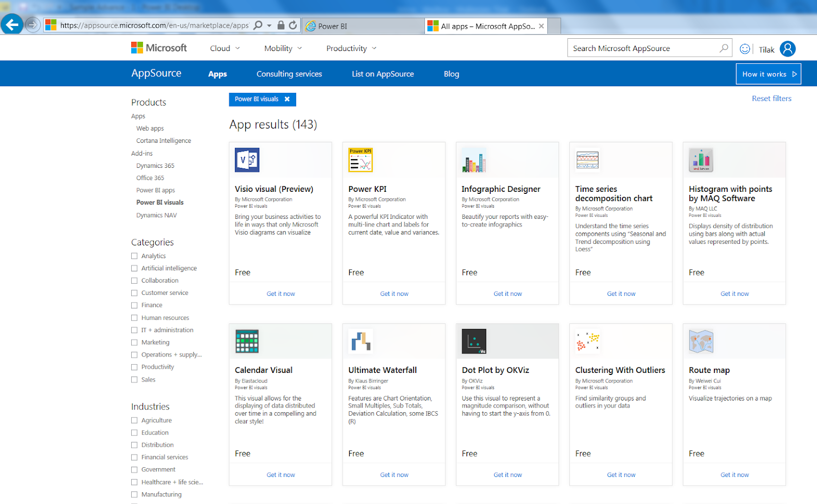Click the browser URL address field
Screen dimensions: 817x504
pos(154,26)
